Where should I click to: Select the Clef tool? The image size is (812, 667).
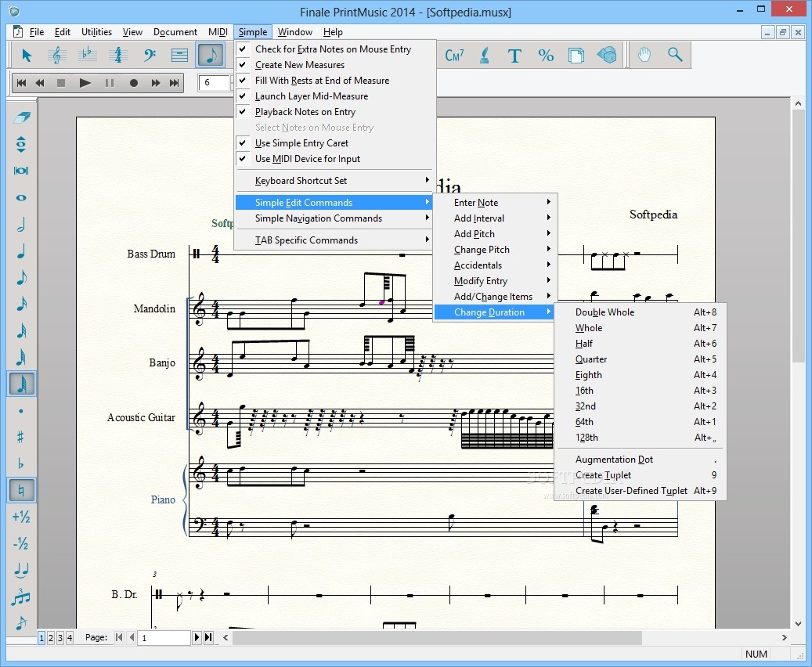(57, 55)
